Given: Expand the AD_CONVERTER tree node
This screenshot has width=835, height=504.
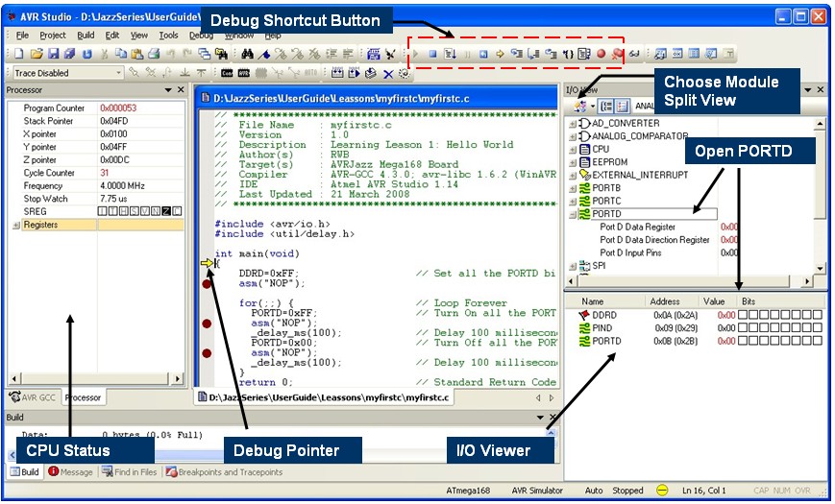Looking at the screenshot, I should [573, 124].
